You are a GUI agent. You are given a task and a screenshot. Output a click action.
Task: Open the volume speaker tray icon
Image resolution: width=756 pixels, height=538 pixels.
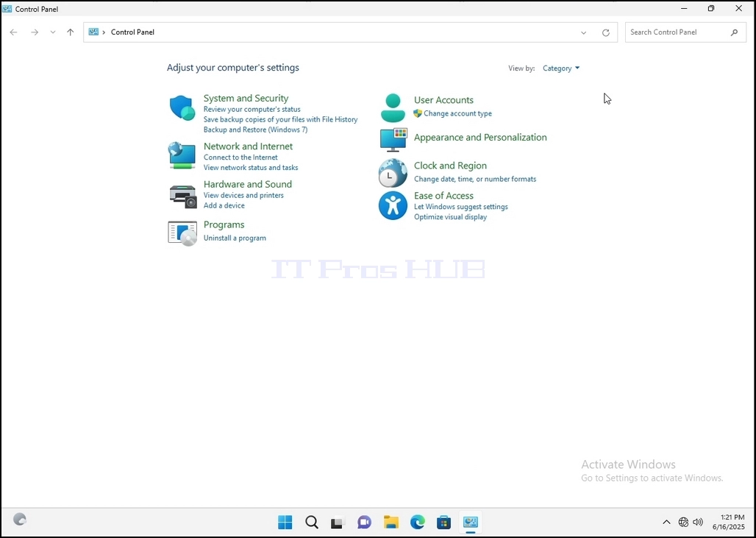click(x=698, y=522)
